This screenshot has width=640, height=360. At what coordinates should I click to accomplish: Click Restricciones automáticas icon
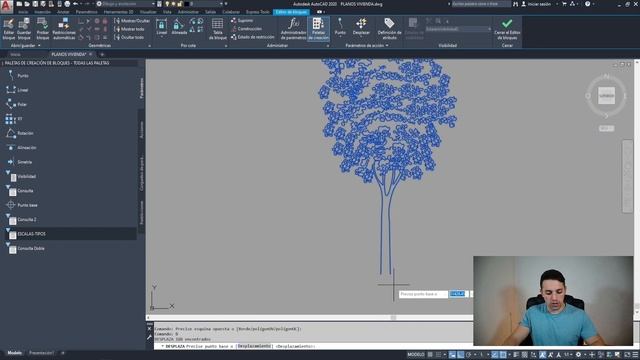pos(64,29)
